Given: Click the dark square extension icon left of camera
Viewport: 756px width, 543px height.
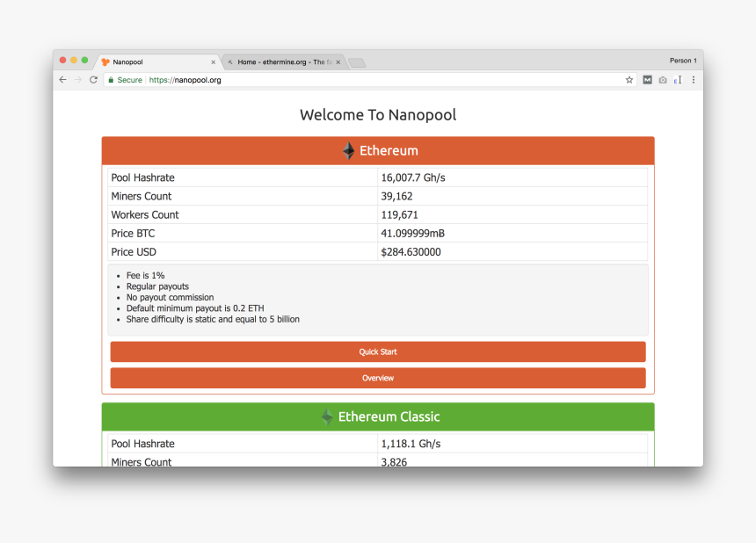Looking at the screenshot, I should coord(647,80).
